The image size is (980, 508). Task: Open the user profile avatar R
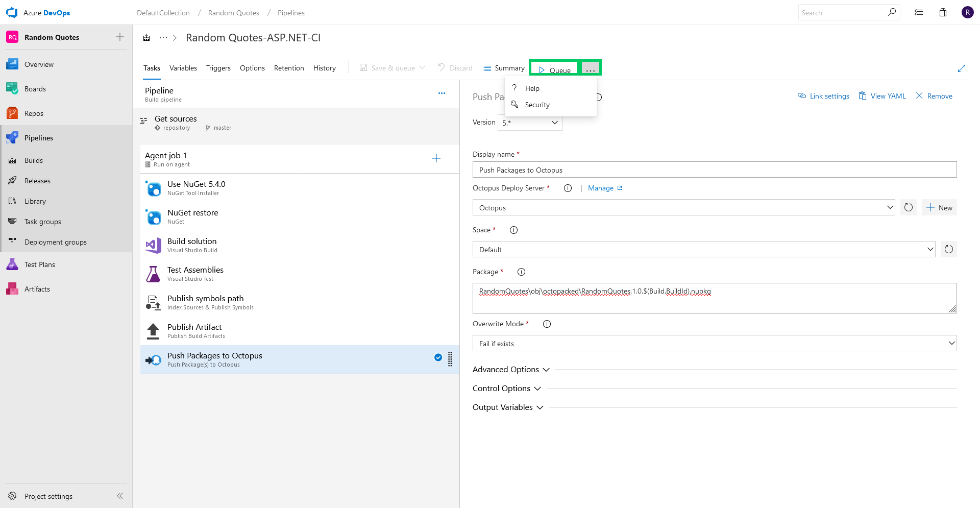click(x=967, y=12)
